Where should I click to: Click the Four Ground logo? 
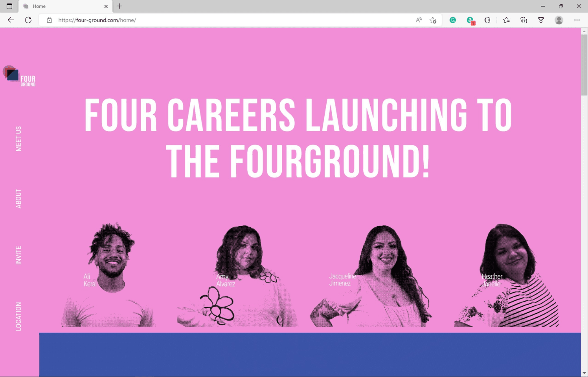(x=19, y=76)
